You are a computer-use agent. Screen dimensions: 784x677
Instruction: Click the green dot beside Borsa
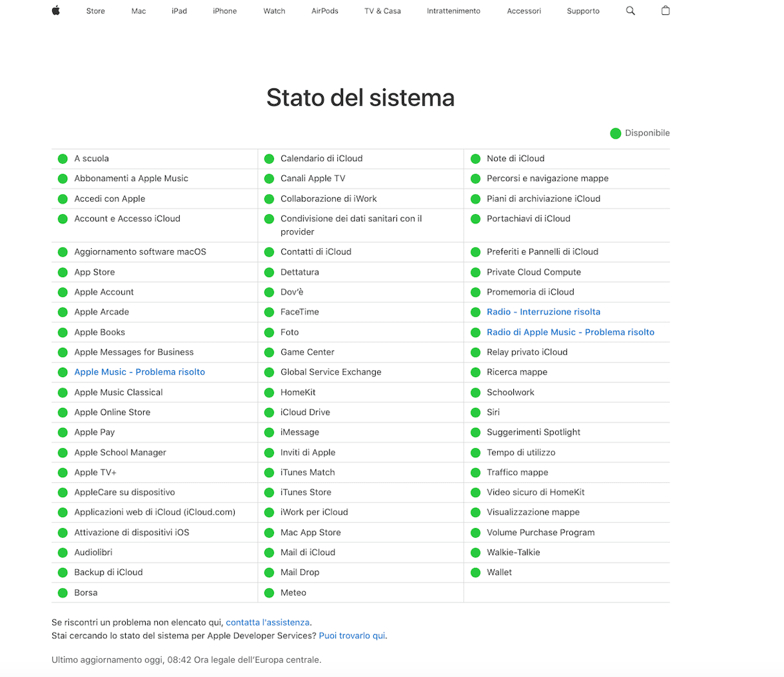click(63, 593)
